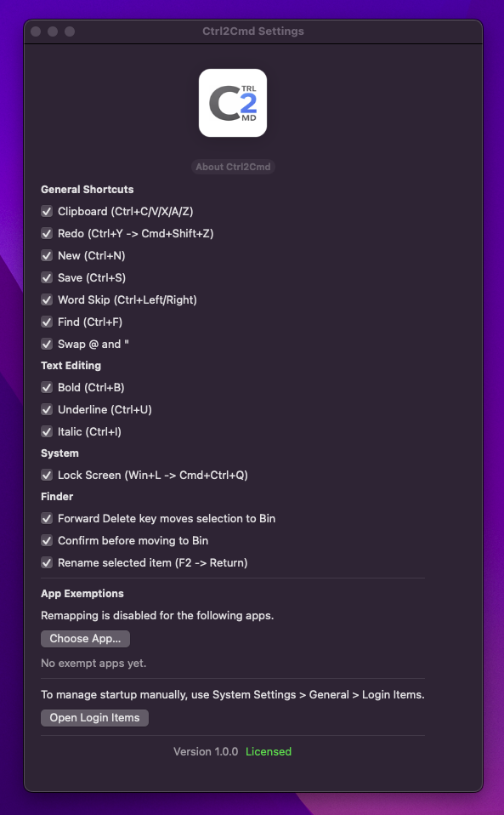
Task: Toggle Underline (Ctrl+U) shortcut
Action: [x=47, y=409]
